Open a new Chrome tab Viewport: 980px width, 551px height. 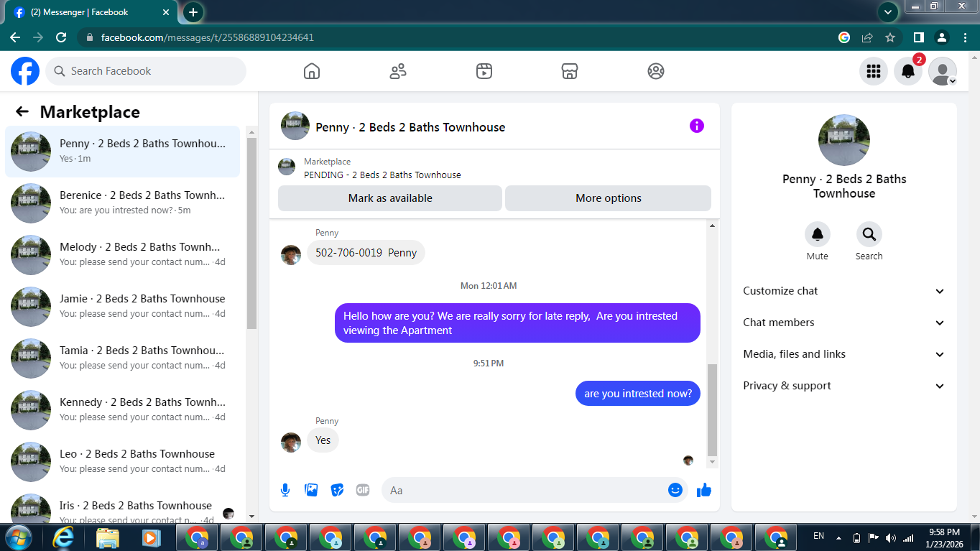click(193, 12)
